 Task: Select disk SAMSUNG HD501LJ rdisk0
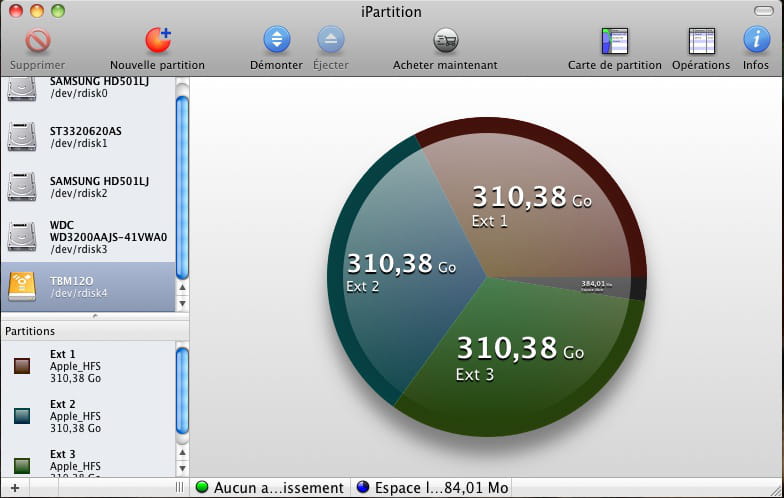point(88,88)
